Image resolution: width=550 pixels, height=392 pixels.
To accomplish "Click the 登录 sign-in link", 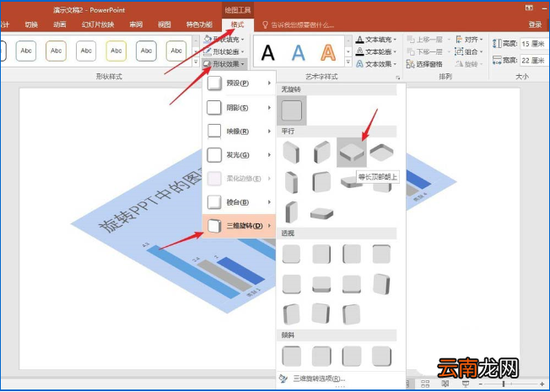I will pos(535,24).
